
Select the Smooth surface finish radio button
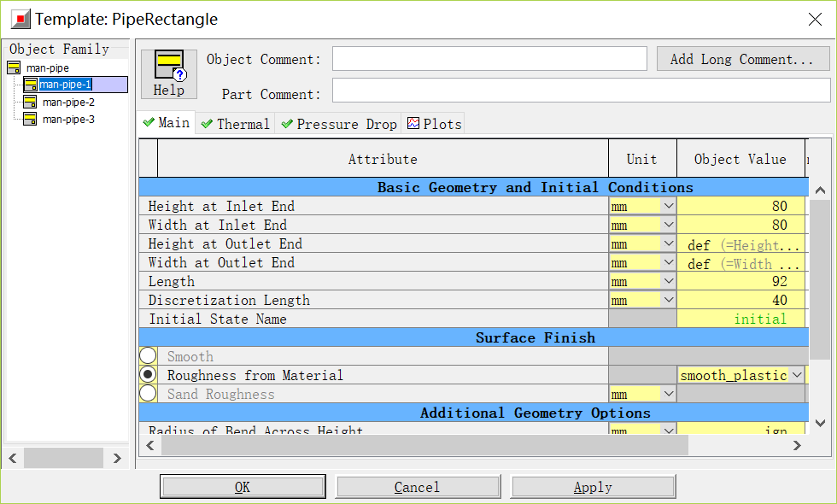pyautogui.click(x=148, y=356)
